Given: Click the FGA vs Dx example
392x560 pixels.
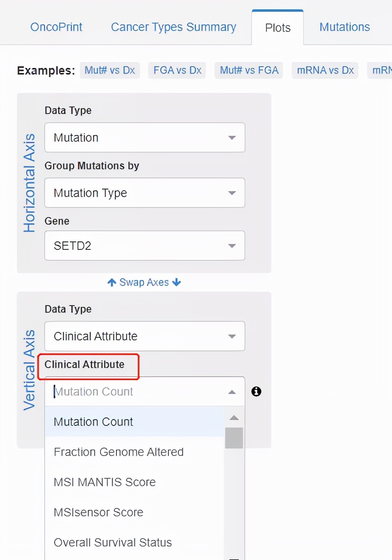Looking at the screenshot, I should [x=177, y=70].
